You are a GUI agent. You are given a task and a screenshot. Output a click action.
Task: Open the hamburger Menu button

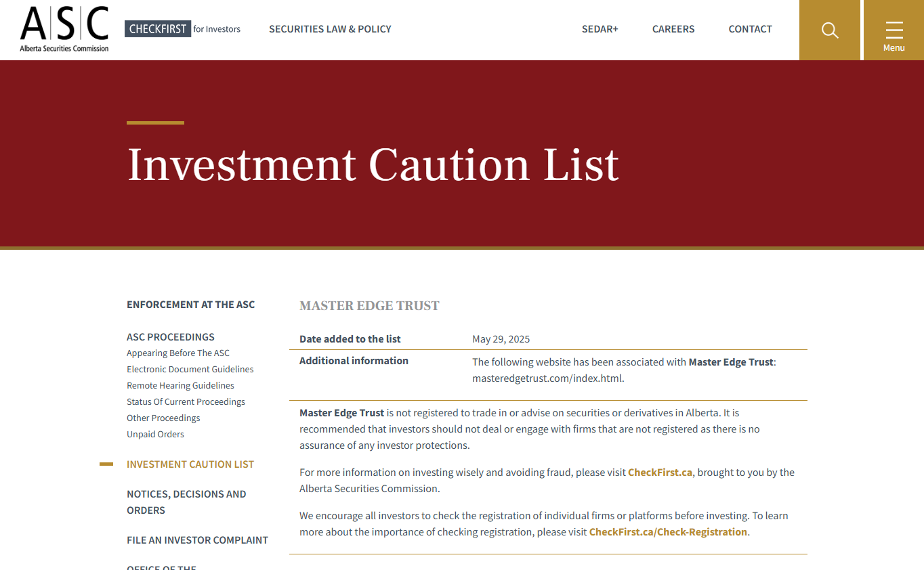pyautogui.click(x=894, y=30)
